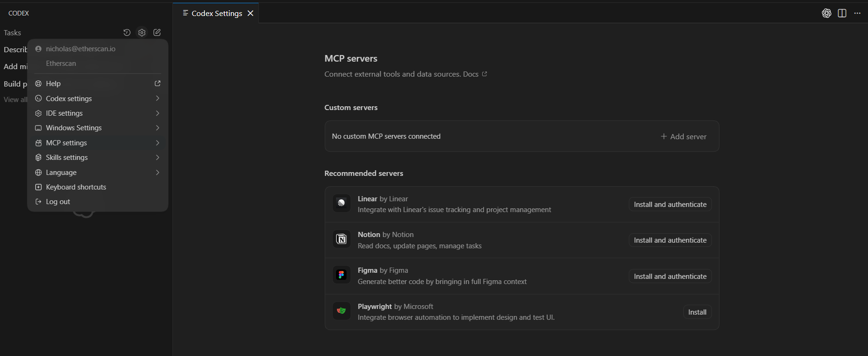Open the more actions ellipsis menu
Screen dimensions: 868x356
[857, 13]
